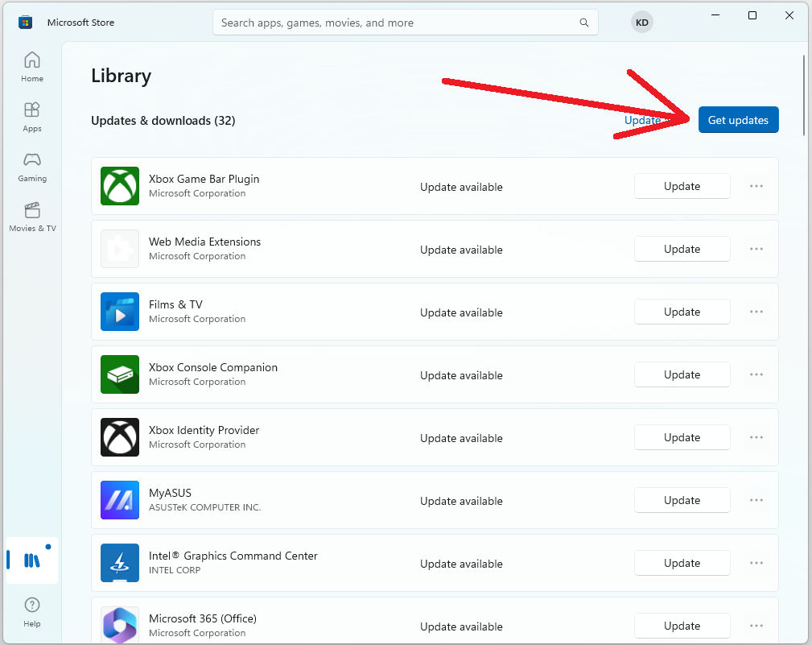The height and width of the screenshot is (645, 812).
Task: Click the Xbox Game Bar Plugin icon
Action: point(120,186)
